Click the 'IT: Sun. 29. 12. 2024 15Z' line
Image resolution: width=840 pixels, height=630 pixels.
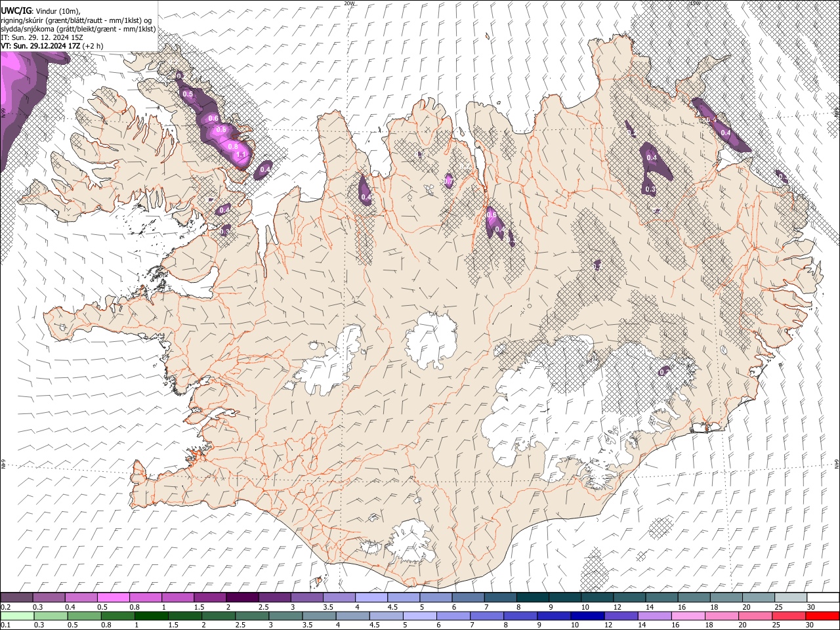[x=42, y=37]
